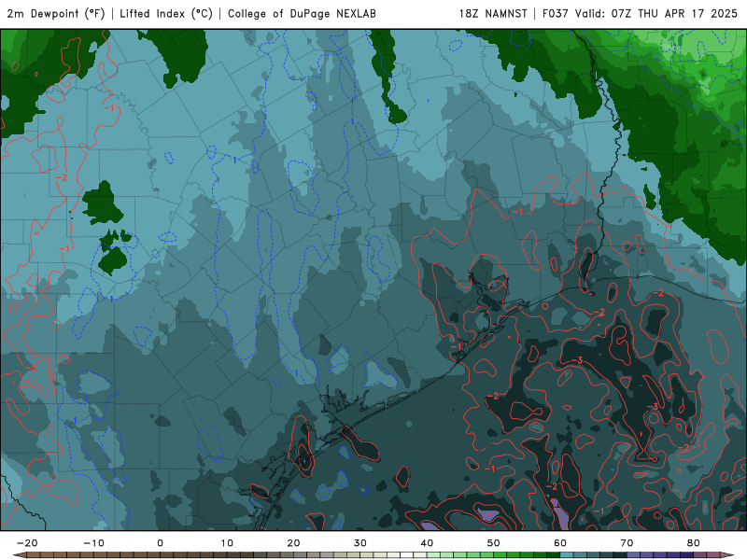Screen dimensions: 747x560
Task: Click the 10 label on the color scale
Action: pyautogui.click(x=227, y=543)
